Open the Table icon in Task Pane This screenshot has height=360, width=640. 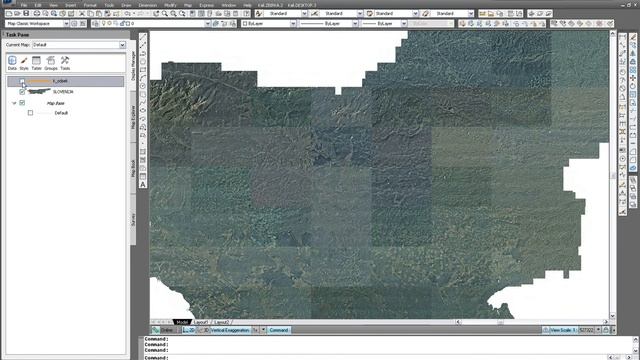(37, 63)
